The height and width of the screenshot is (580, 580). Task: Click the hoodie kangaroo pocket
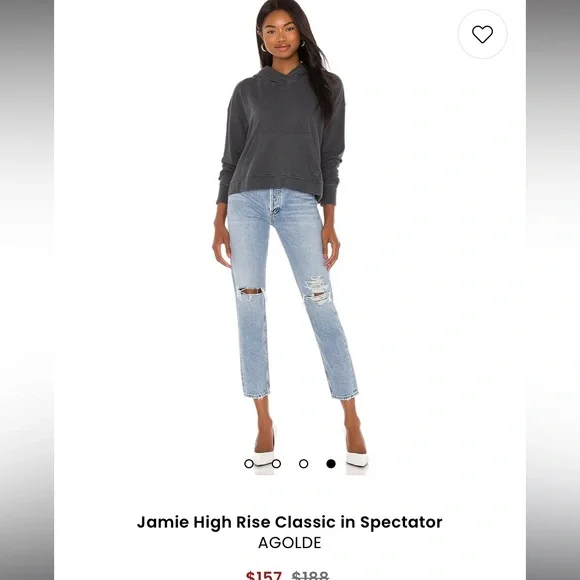(x=282, y=156)
